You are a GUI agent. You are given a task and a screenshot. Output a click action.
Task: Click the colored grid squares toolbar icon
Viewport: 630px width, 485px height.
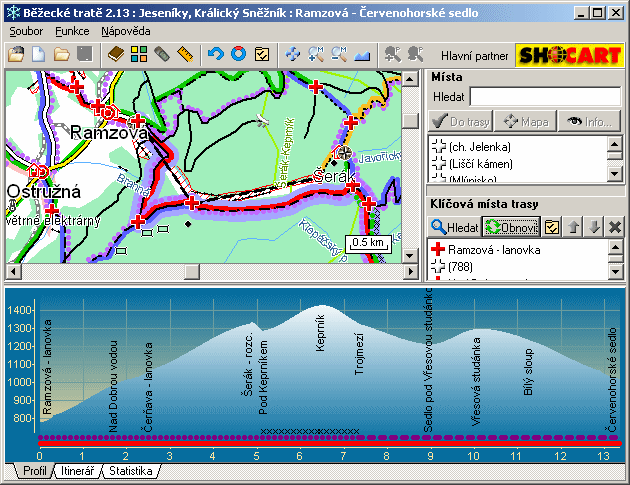pyautogui.click(x=138, y=54)
